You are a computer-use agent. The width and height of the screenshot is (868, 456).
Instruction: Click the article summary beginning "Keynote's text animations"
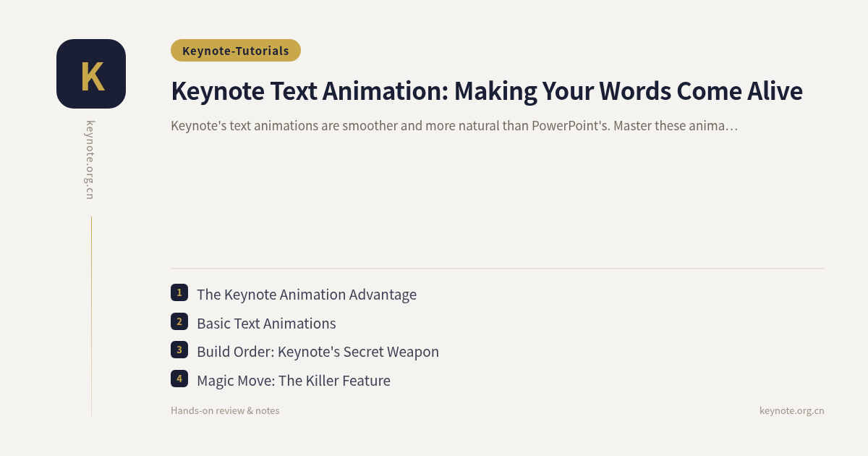click(454, 125)
